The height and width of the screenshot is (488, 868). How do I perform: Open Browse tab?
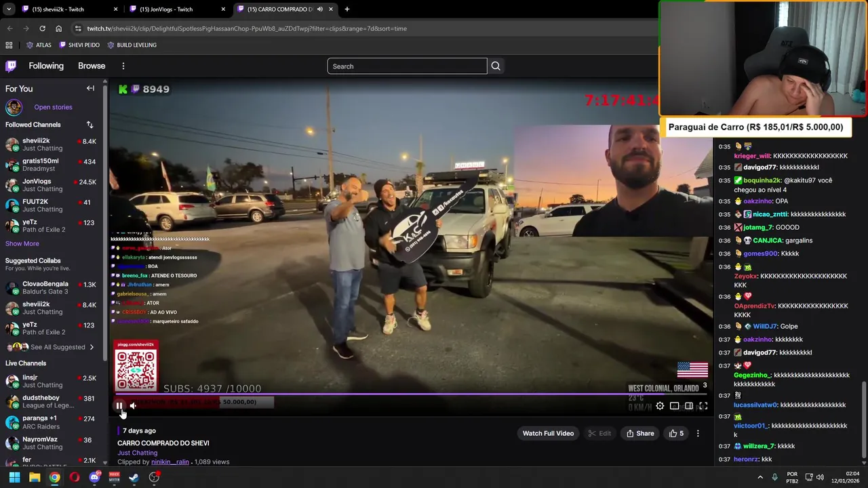point(92,66)
